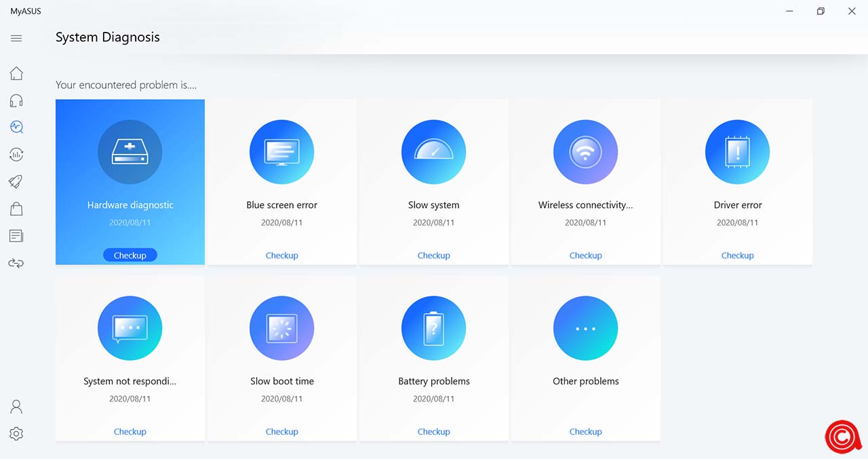Open the rocket icon in sidebar
The image size is (868, 459).
tap(16, 182)
